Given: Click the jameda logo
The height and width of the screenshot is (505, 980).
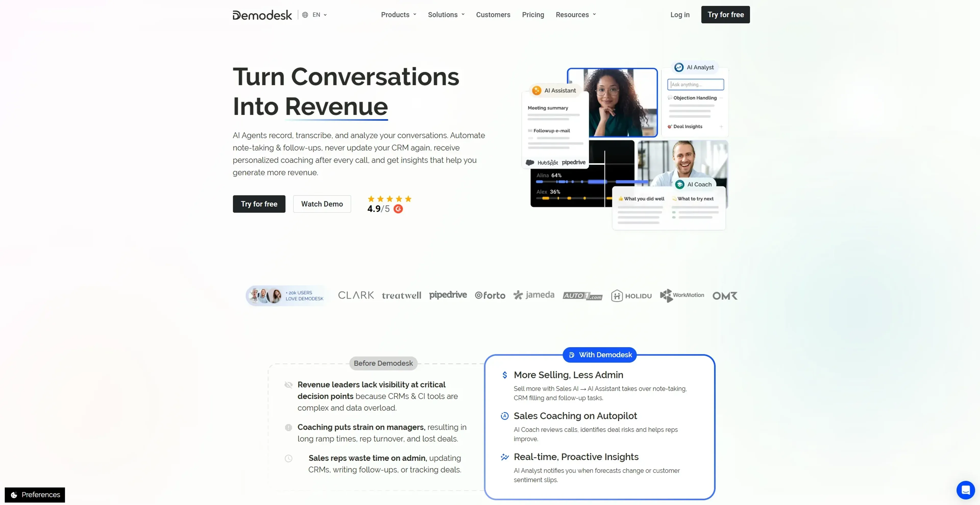Looking at the screenshot, I should pos(534,295).
